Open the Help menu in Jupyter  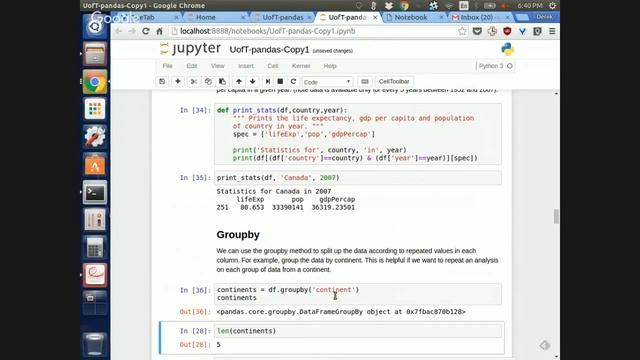(x=330, y=66)
